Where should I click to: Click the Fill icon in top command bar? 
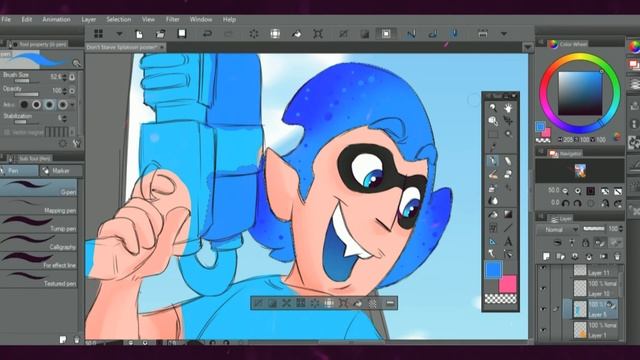(297, 34)
